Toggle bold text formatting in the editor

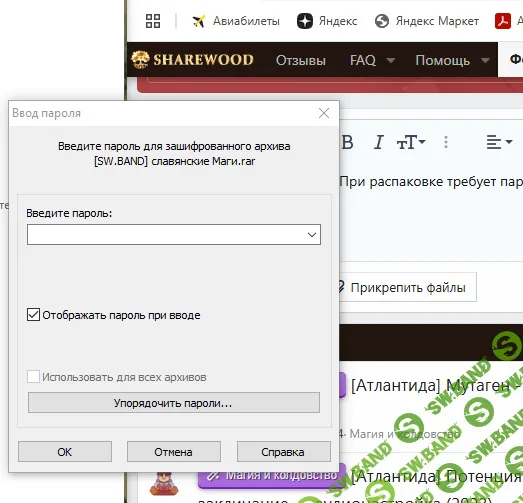[347, 142]
